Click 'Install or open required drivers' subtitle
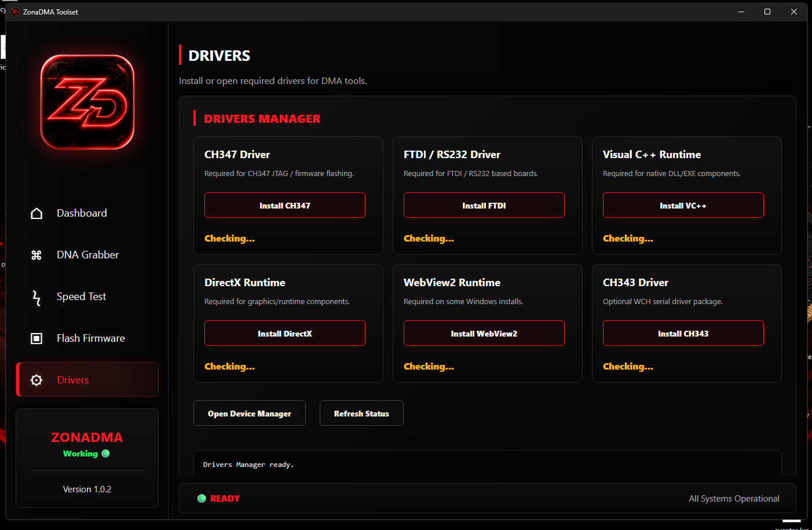 tap(273, 81)
